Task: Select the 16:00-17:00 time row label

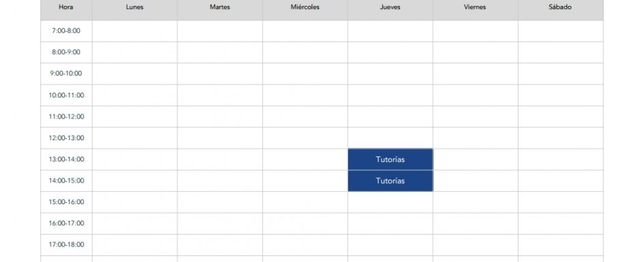Action: [x=66, y=223]
